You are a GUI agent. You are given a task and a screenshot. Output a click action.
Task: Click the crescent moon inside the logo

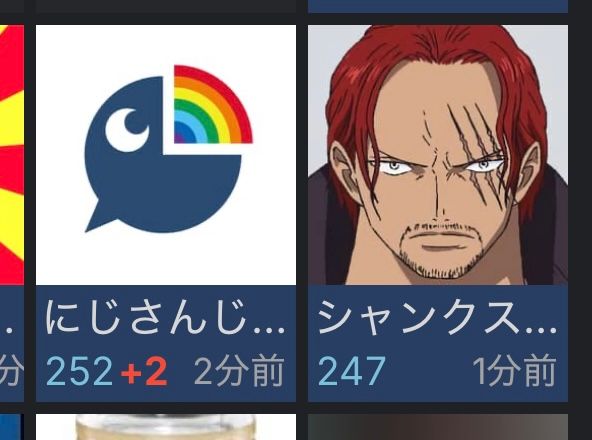point(127,130)
